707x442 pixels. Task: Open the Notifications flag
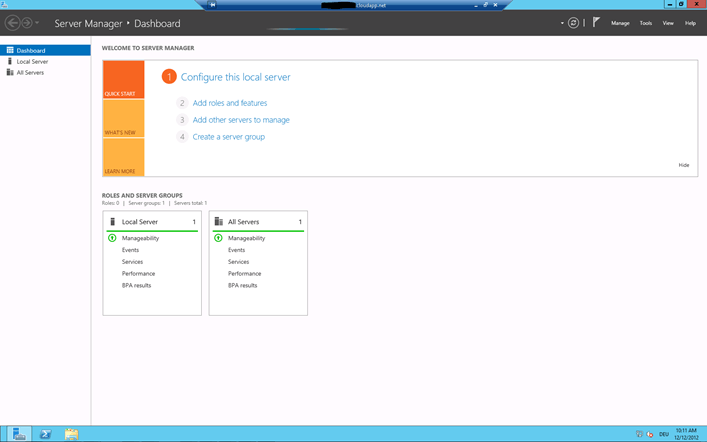click(596, 22)
